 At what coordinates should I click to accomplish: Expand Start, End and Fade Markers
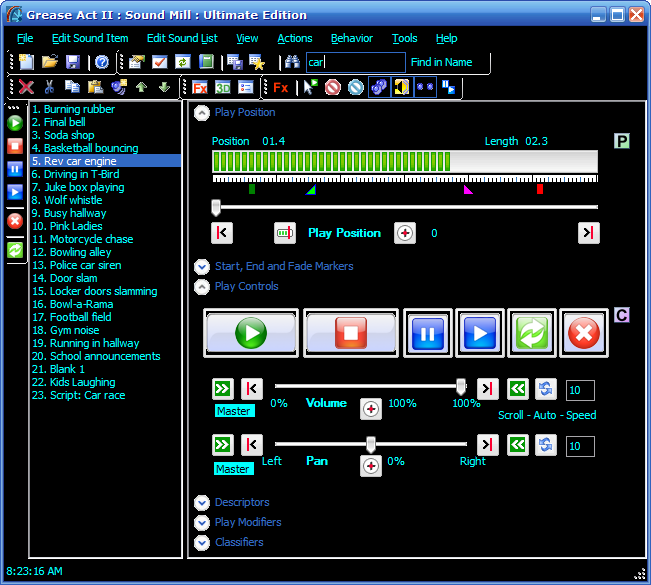click(x=202, y=267)
